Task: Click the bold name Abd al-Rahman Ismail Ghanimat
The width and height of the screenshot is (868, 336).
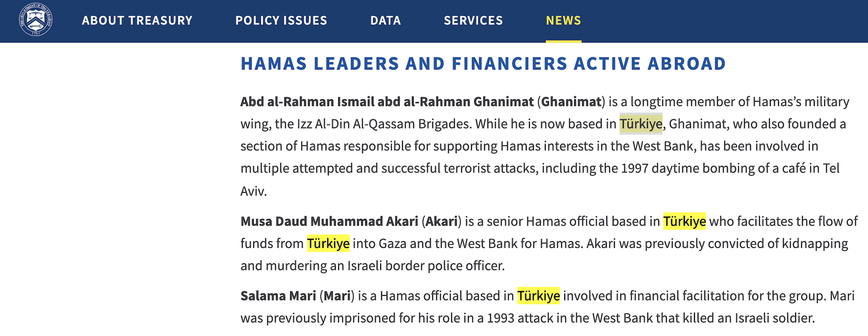Action: (387, 102)
